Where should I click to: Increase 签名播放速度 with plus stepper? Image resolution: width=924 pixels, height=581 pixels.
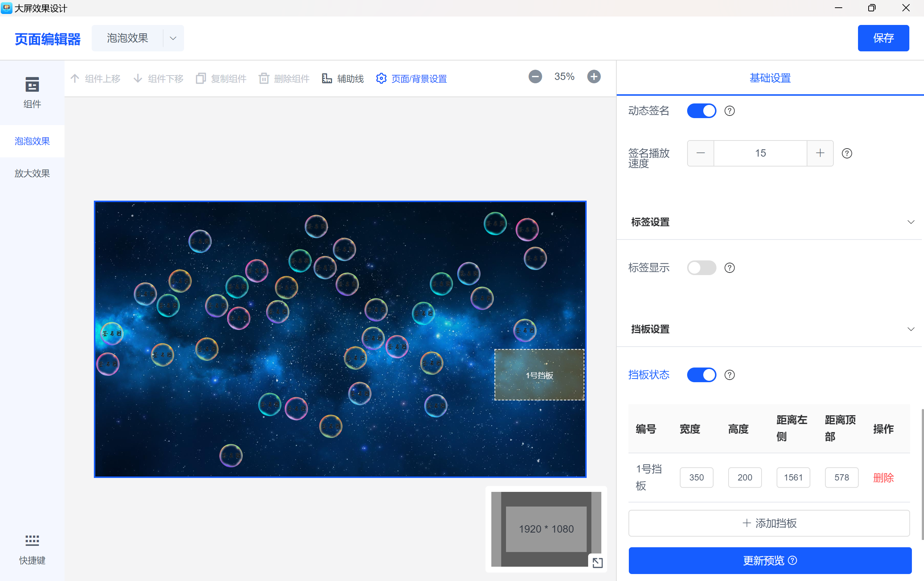click(819, 153)
